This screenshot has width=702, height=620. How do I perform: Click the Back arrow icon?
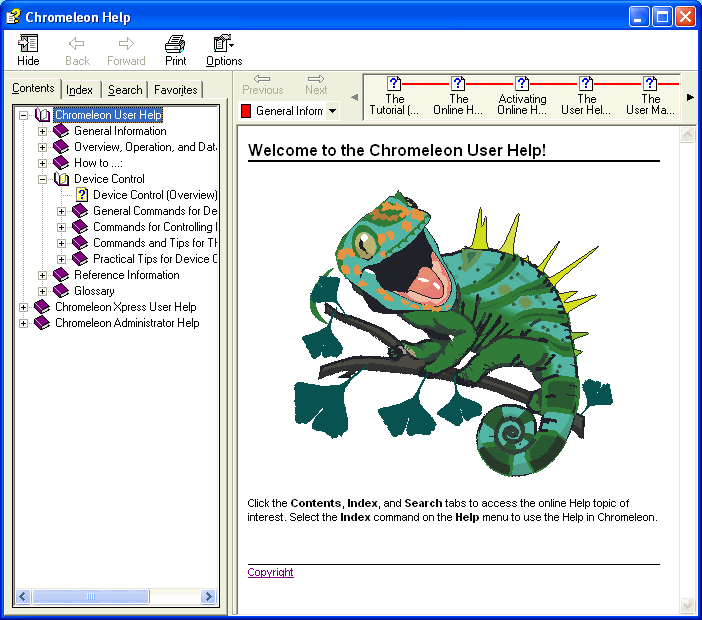[77, 43]
